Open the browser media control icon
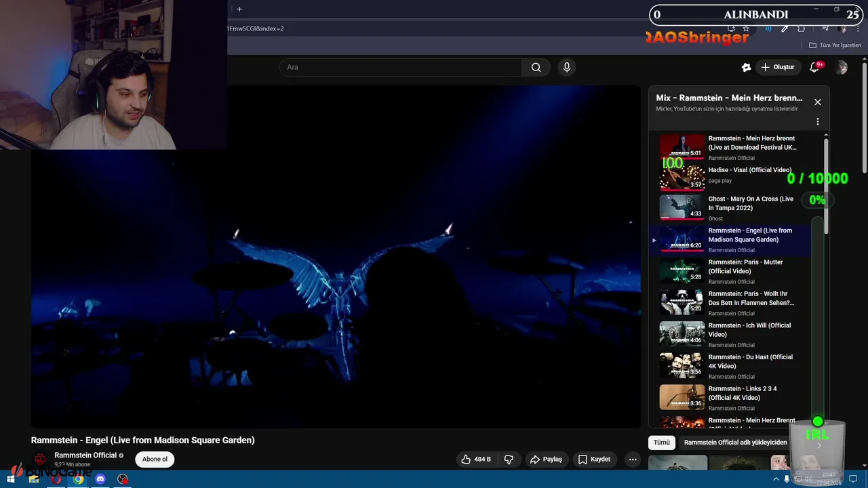This screenshot has height=488, width=868. (825, 28)
